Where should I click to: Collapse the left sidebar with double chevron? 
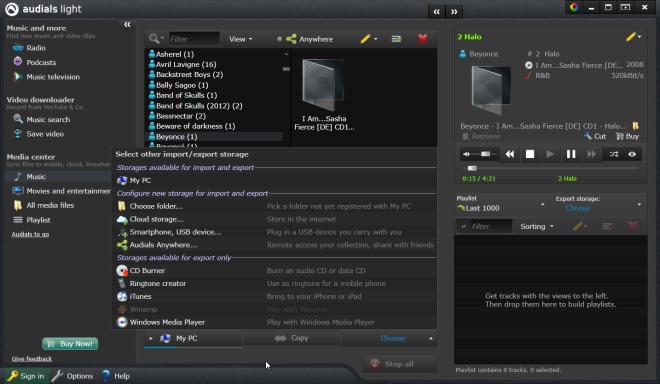click(x=127, y=24)
